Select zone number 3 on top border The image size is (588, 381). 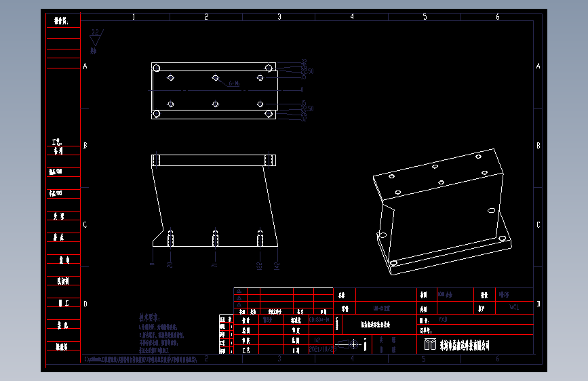pyautogui.click(x=279, y=17)
